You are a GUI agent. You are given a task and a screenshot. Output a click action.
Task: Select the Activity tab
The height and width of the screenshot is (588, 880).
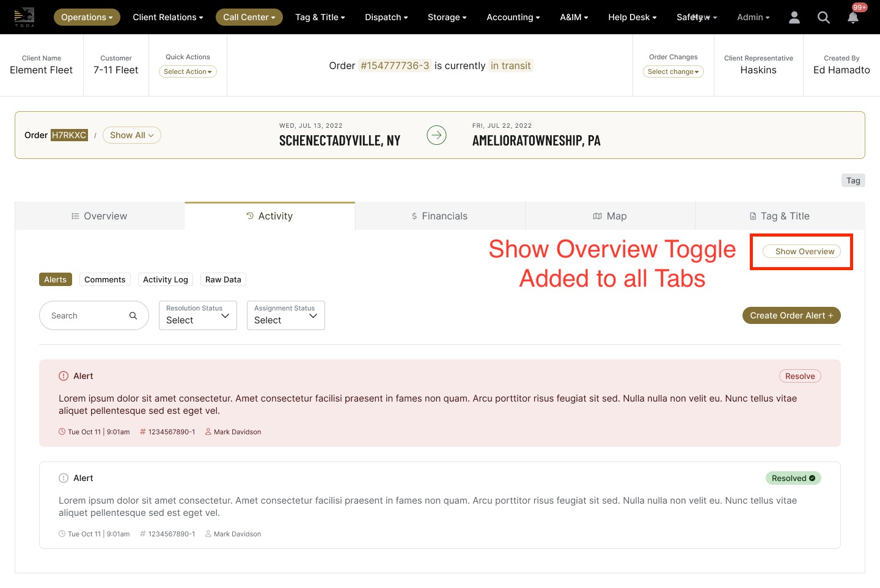point(269,216)
